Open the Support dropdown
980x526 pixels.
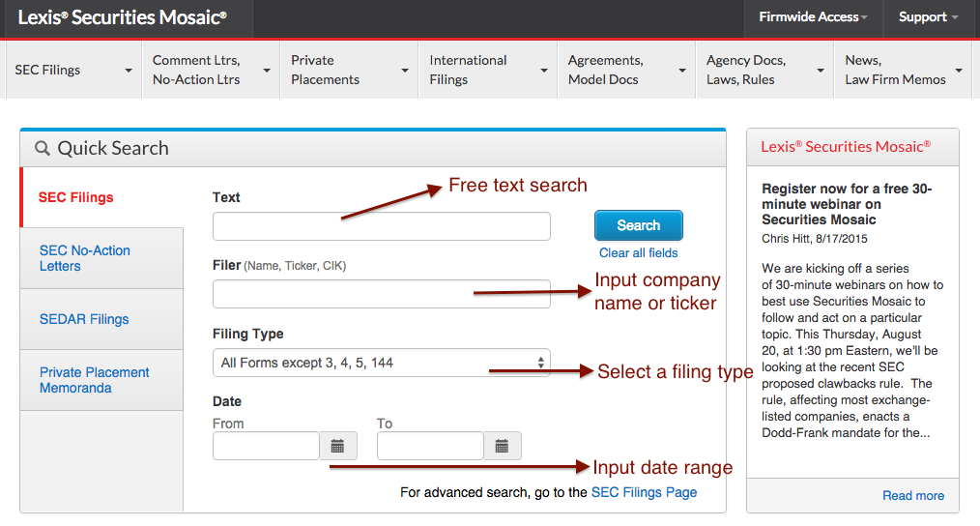click(x=928, y=17)
